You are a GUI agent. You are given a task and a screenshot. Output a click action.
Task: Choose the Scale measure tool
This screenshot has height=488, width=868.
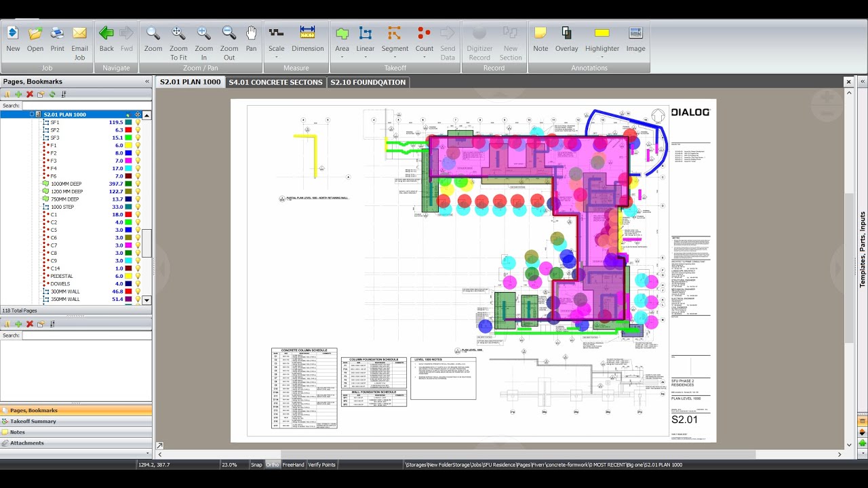pyautogui.click(x=276, y=39)
